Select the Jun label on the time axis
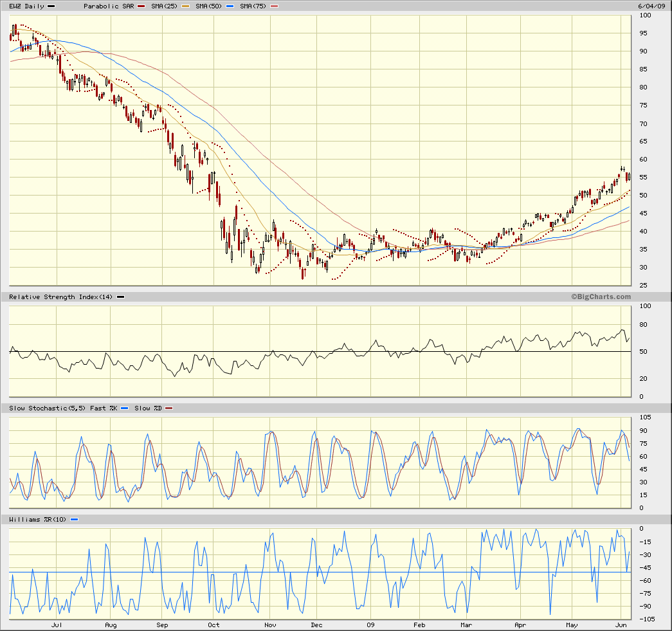Screen dimensions: 672x631 coord(621,625)
